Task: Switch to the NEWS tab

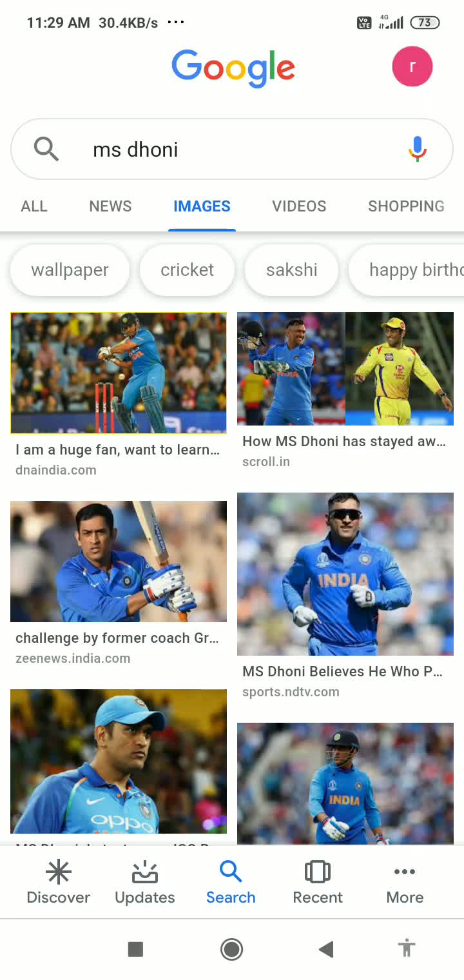Action: point(110,206)
